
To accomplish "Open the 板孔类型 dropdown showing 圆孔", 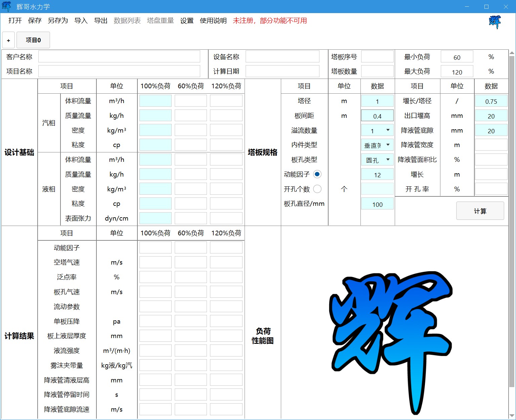I will click(388, 160).
